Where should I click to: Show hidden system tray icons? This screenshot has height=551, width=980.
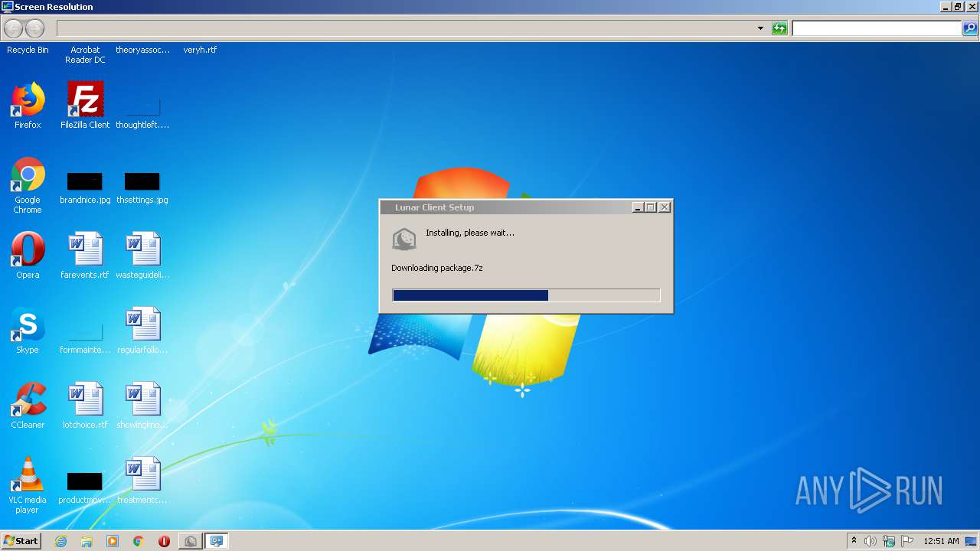(854, 541)
